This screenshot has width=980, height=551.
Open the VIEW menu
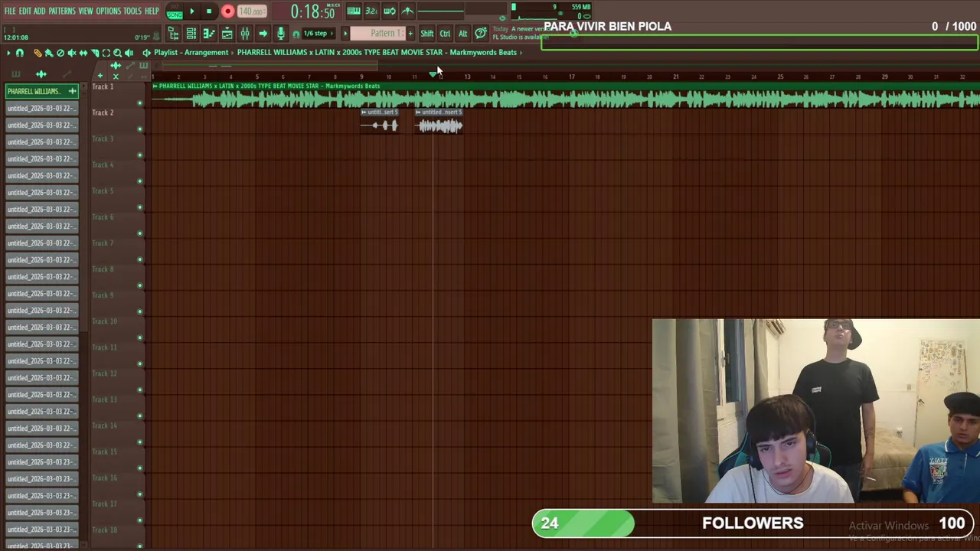pyautogui.click(x=85, y=11)
